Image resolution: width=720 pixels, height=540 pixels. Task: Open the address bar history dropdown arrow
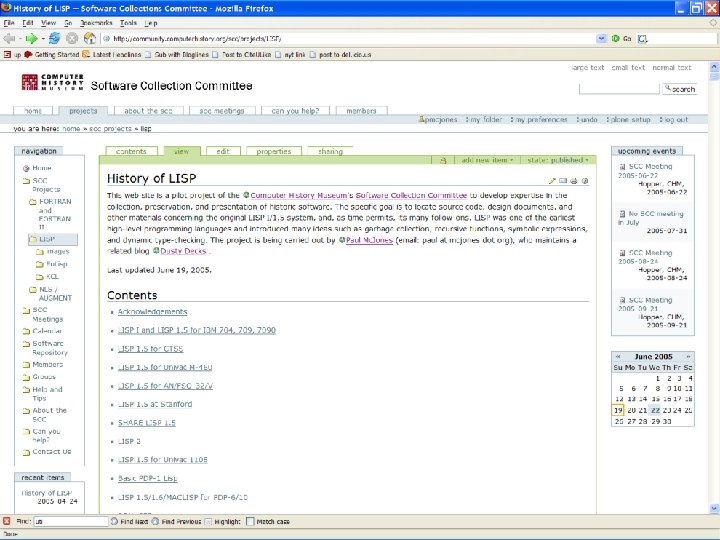point(601,39)
